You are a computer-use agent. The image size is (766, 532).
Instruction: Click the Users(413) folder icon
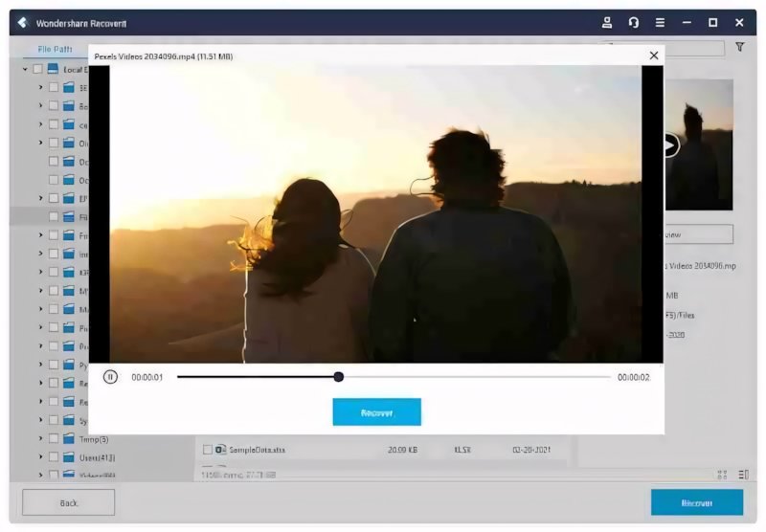pos(69,456)
